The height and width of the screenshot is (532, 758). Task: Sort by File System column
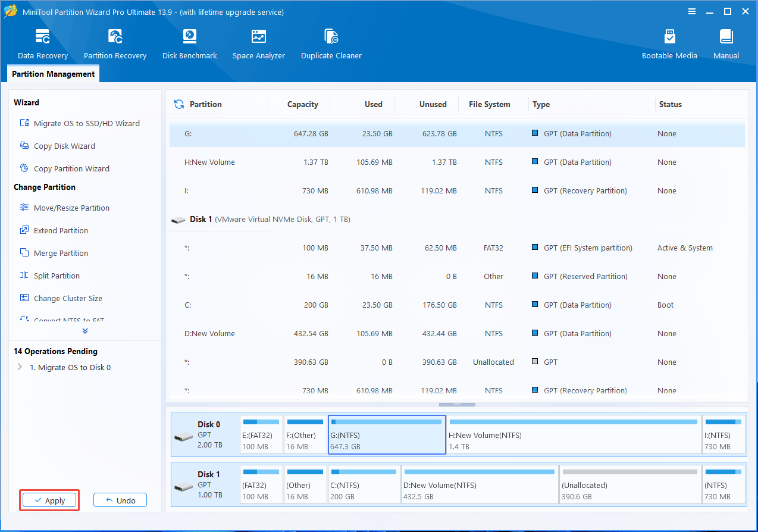(x=489, y=104)
